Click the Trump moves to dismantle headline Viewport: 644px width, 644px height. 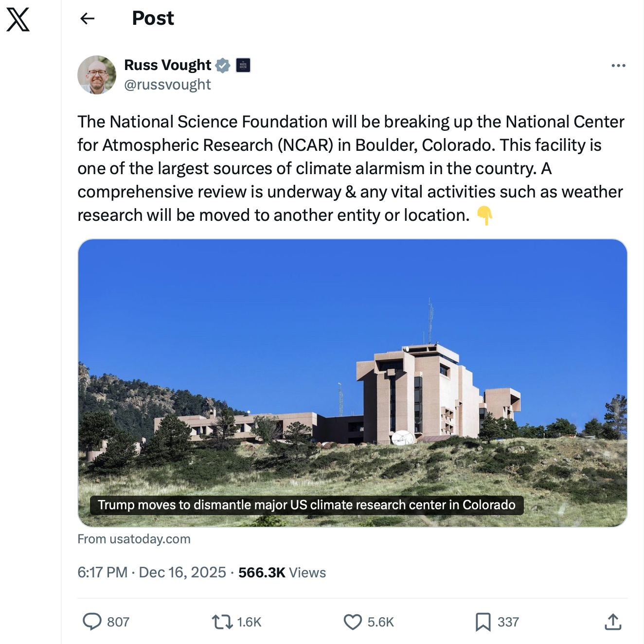tap(306, 505)
